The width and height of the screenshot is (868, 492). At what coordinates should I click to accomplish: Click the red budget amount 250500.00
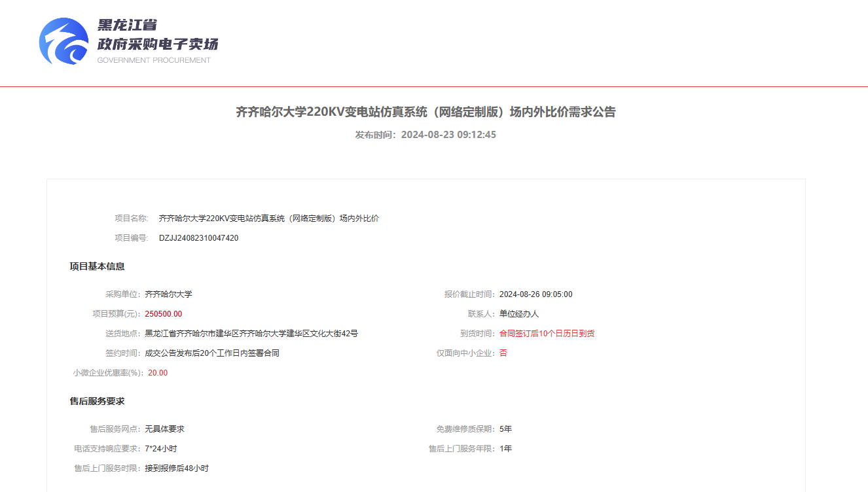(x=164, y=314)
